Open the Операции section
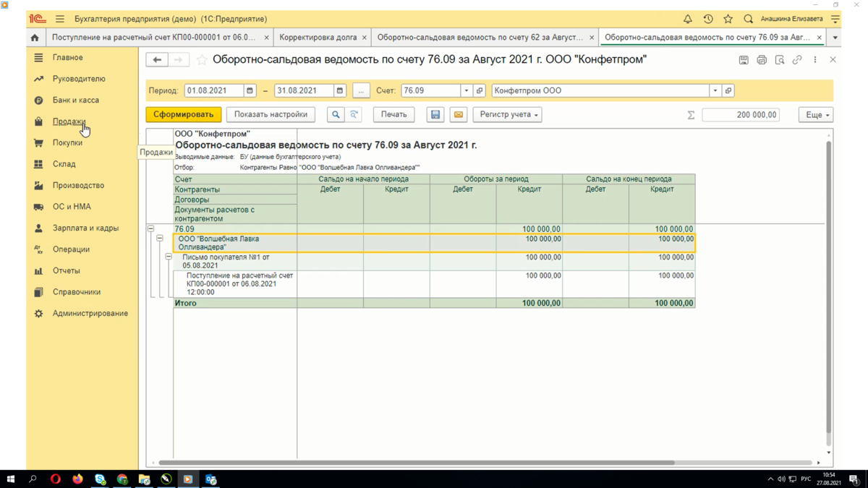 pyautogui.click(x=71, y=249)
